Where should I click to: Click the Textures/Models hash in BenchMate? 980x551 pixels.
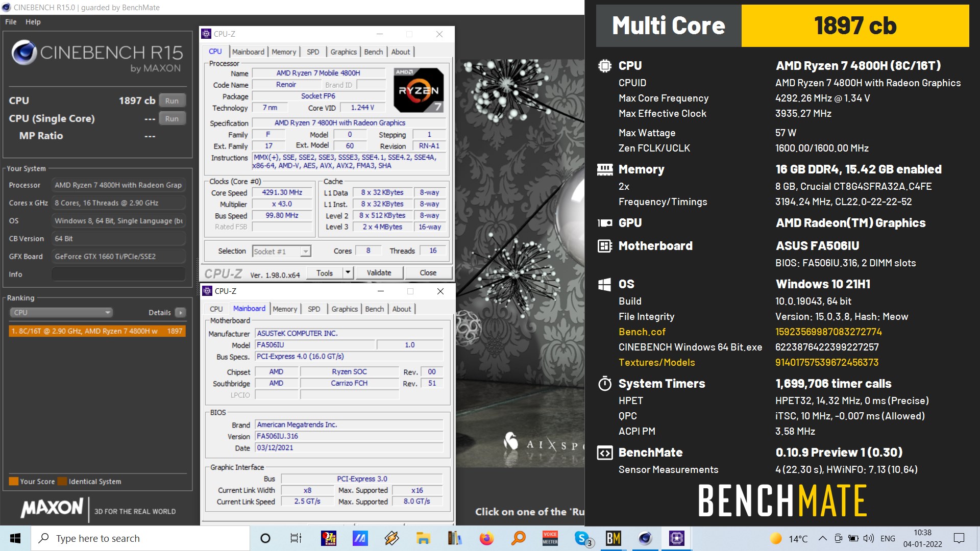(x=827, y=362)
